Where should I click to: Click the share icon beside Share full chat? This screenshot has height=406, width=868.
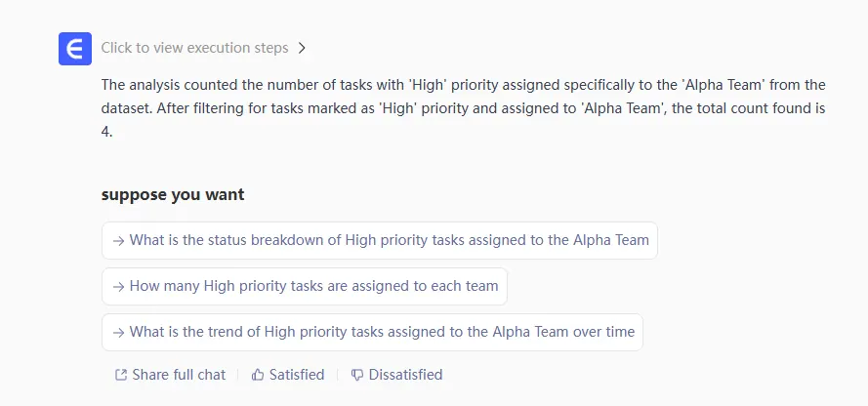(121, 375)
